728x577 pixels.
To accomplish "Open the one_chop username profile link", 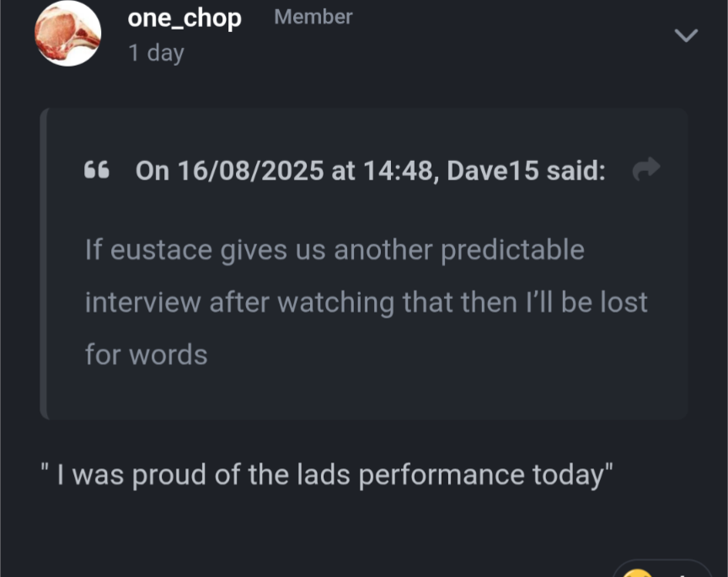I will click(x=185, y=18).
